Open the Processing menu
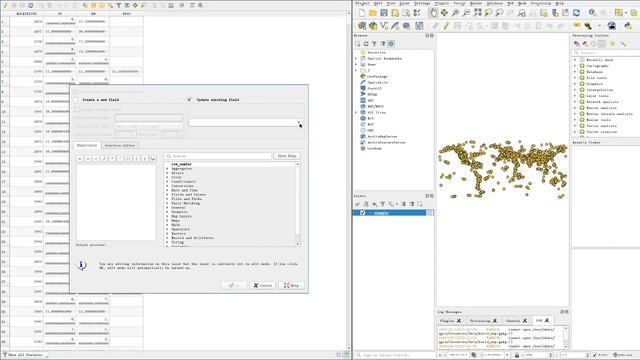Image resolution: width=640 pixels, height=360 pixels. (x=541, y=3)
